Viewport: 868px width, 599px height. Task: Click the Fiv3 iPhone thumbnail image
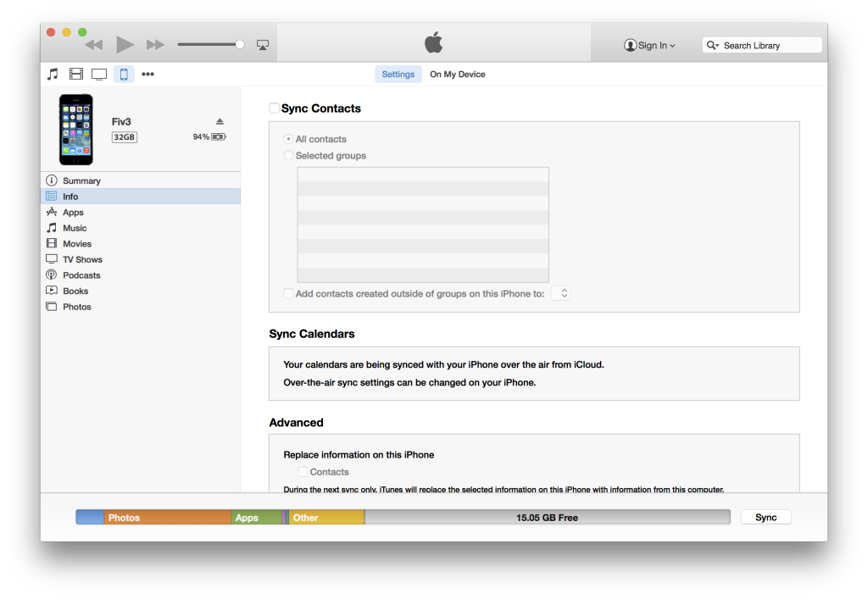[x=76, y=130]
